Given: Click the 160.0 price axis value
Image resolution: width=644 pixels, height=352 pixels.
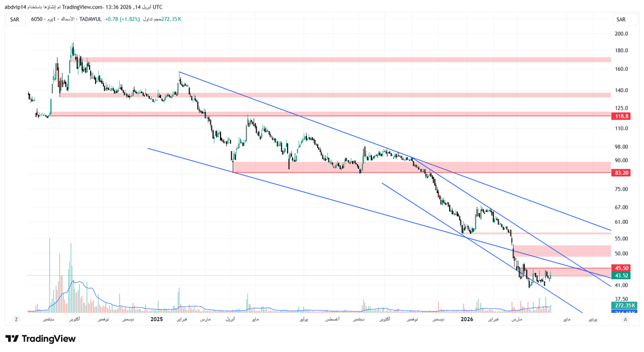Looking at the screenshot, I should click(621, 69).
